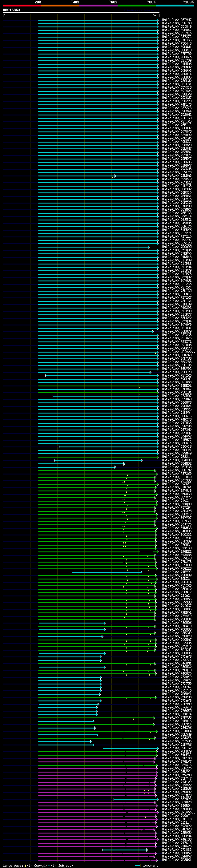Viewport: 197px width, 868px height.
Task: Open hit UniRef100_B9GT08
Action: coord(177,23)
